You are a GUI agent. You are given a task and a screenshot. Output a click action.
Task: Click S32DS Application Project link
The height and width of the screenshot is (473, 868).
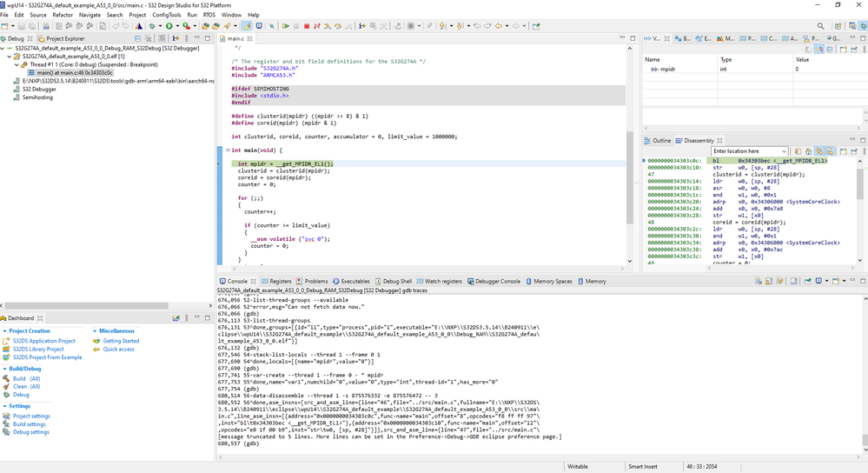43,341
